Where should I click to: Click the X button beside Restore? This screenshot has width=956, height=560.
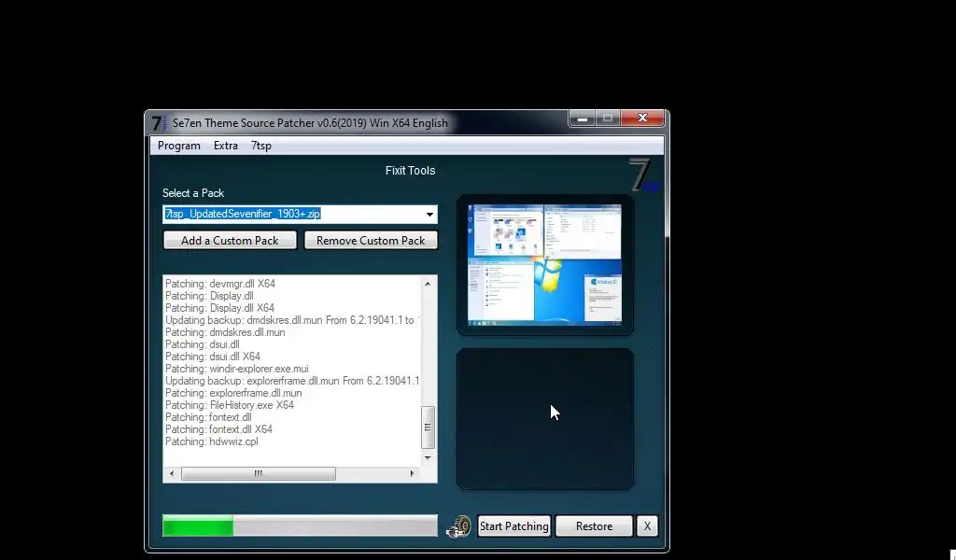tap(647, 525)
